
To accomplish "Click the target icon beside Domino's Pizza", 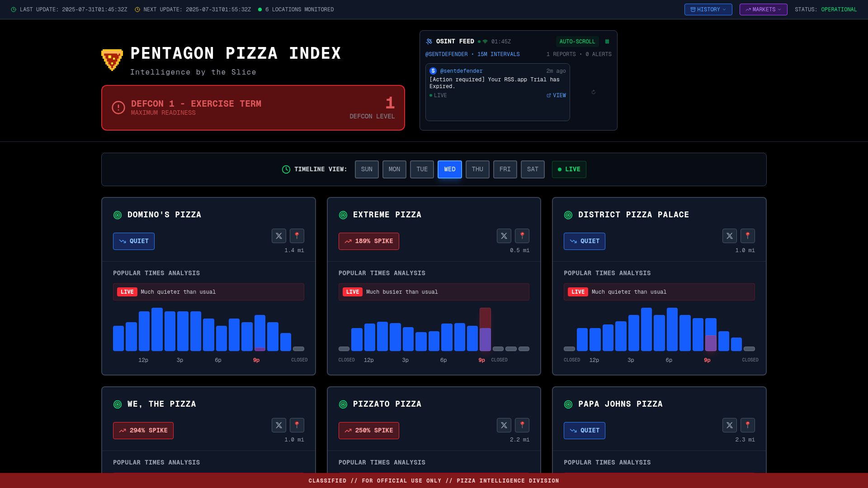I will click(118, 215).
